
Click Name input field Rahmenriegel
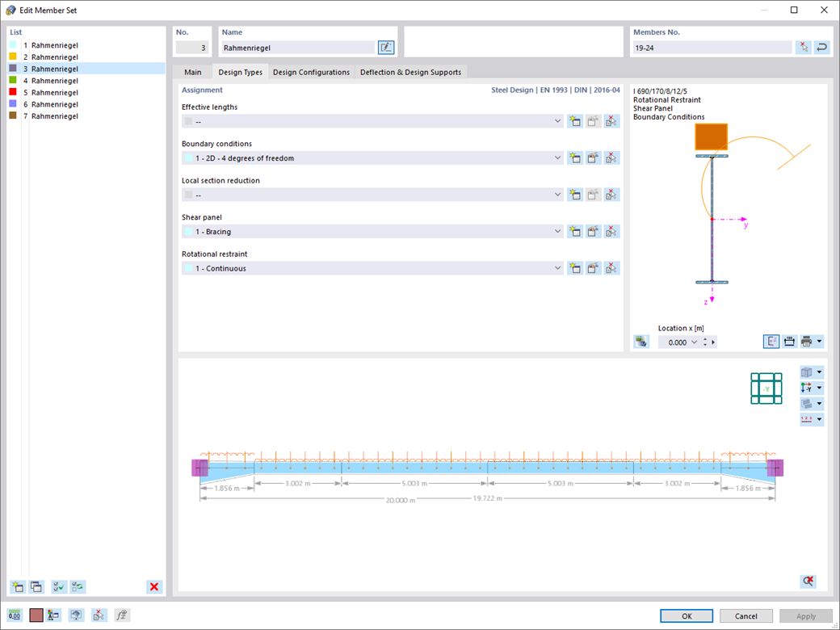(x=298, y=48)
